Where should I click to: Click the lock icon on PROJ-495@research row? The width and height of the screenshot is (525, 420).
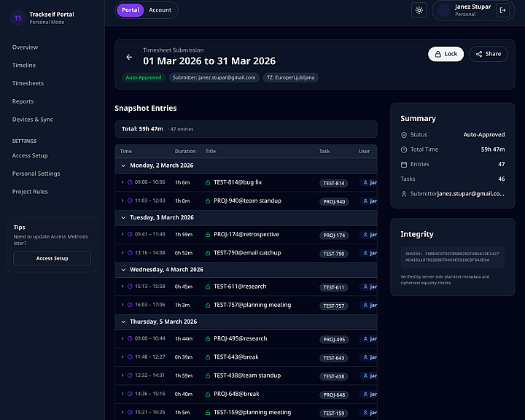point(208,338)
